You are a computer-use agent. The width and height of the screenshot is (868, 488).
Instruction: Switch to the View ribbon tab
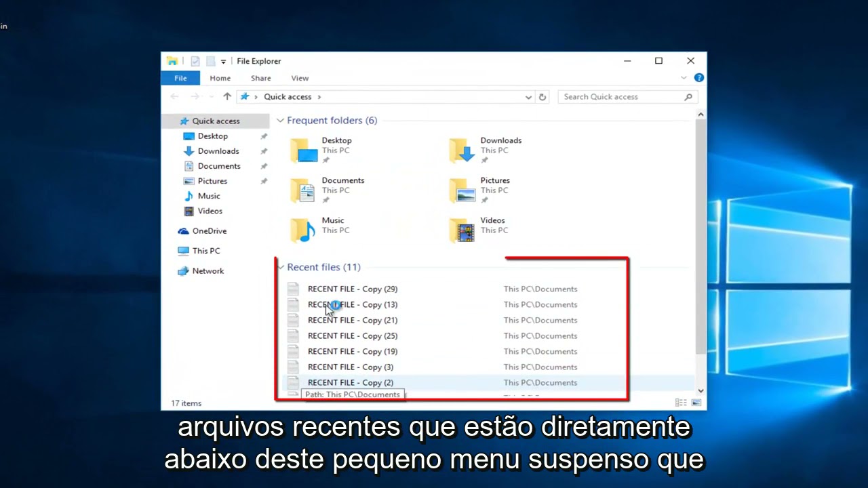pos(300,78)
